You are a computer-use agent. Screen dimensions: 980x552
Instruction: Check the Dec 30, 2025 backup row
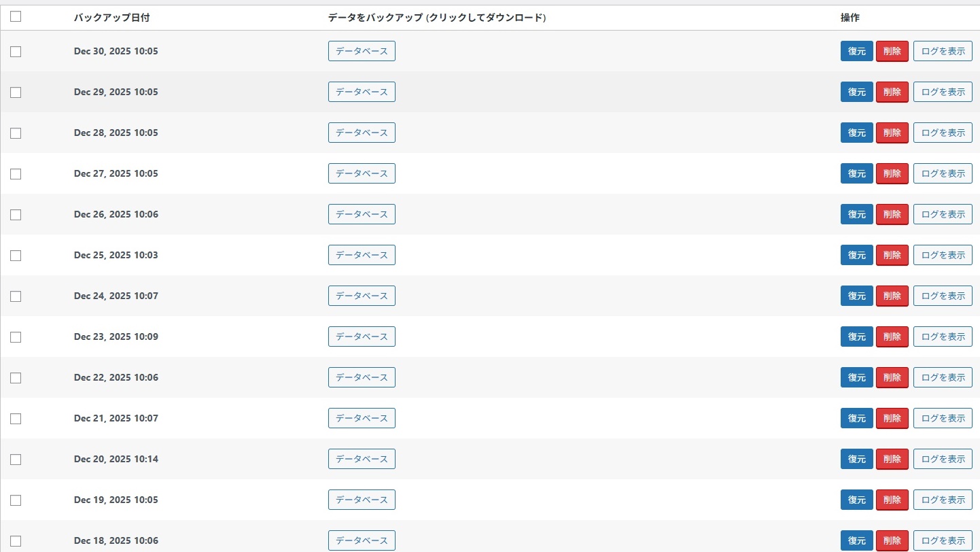16,52
